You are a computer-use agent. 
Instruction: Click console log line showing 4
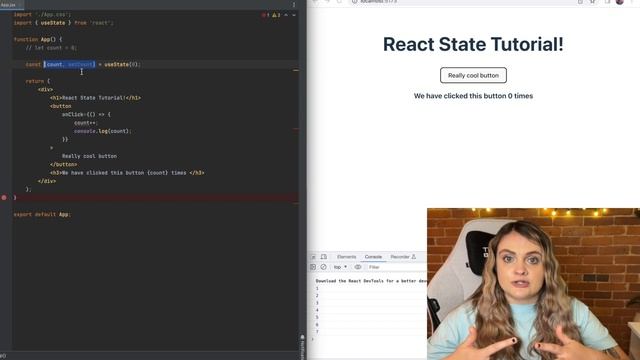(x=317, y=310)
